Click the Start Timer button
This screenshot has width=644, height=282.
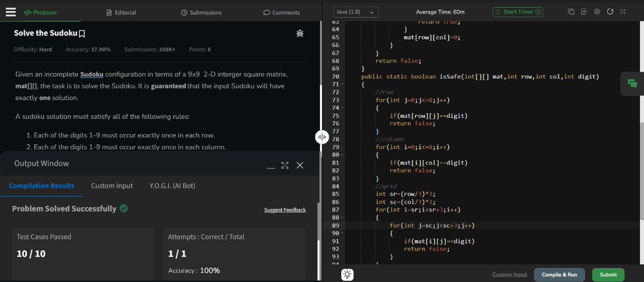[x=518, y=12]
